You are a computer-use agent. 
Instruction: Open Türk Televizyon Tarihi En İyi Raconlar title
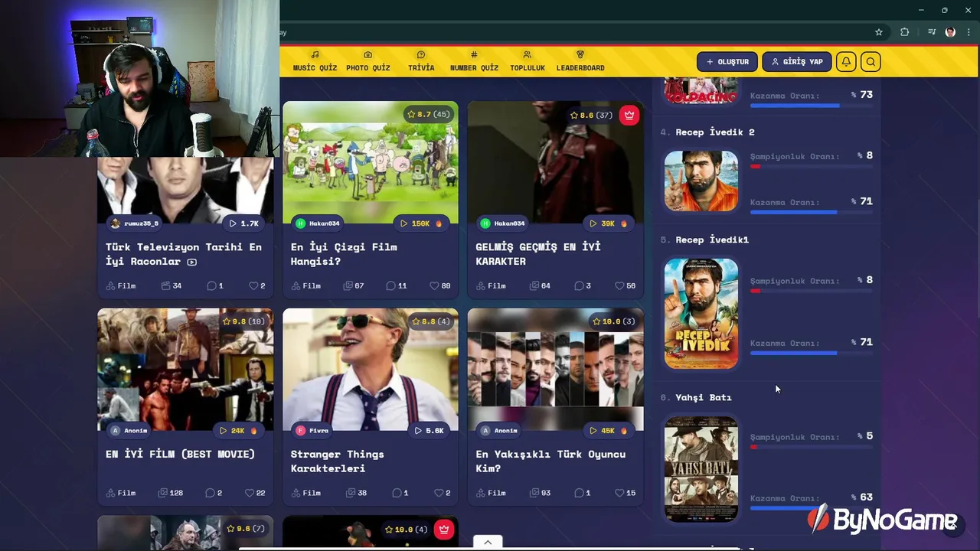coord(184,254)
